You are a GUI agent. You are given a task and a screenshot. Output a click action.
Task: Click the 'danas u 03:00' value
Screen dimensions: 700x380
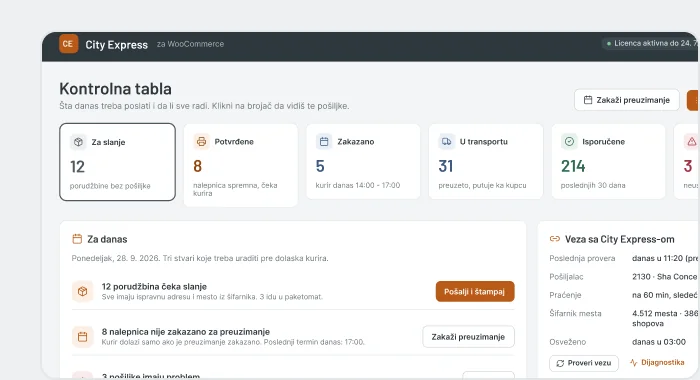[x=659, y=342]
